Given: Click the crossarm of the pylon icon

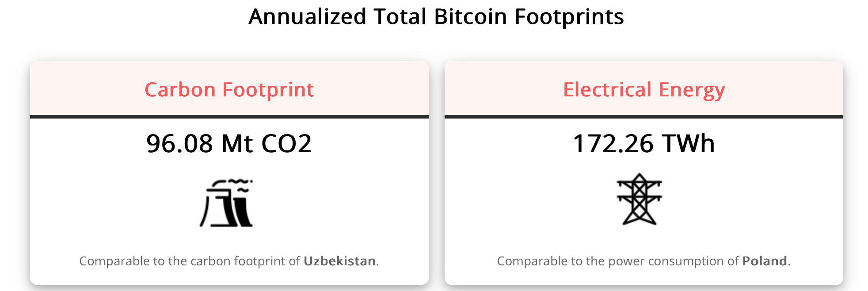Looking at the screenshot, I should [639, 183].
